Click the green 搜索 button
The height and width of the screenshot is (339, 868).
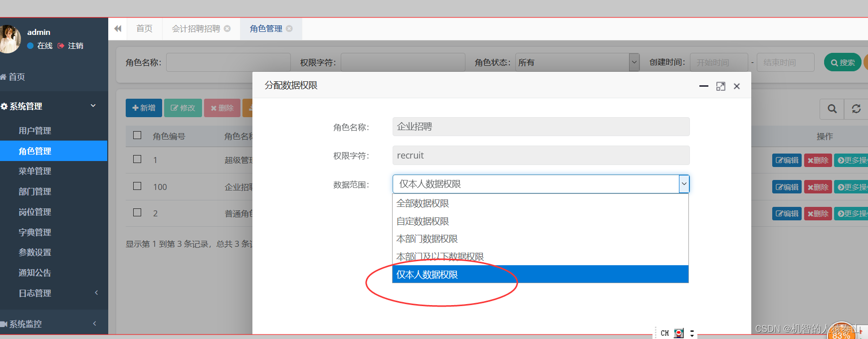click(x=843, y=62)
